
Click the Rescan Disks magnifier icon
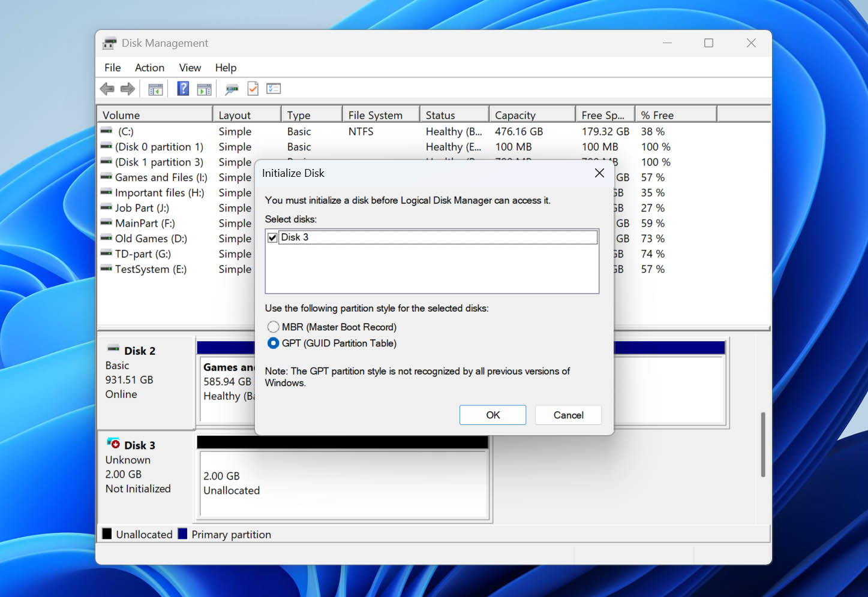[232, 89]
